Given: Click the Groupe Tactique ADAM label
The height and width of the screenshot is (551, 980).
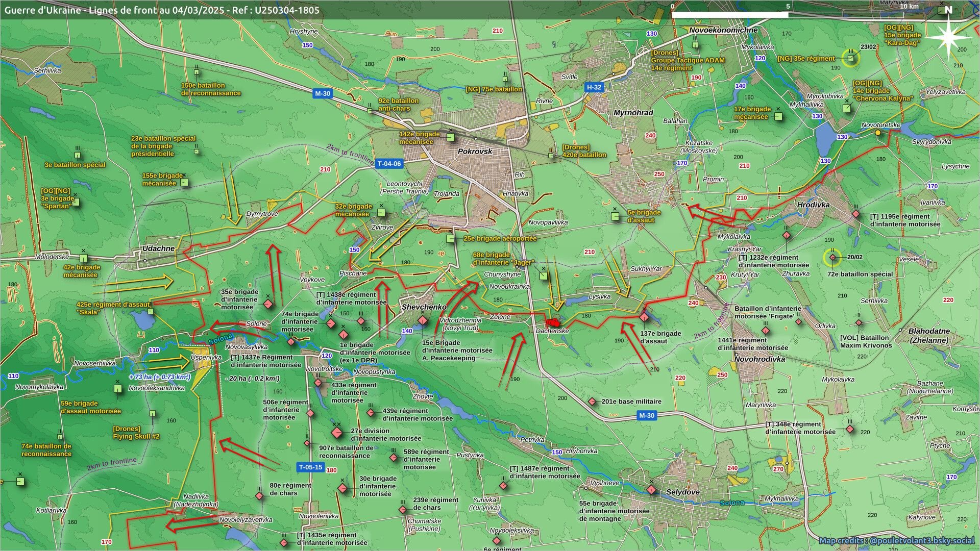Looking at the screenshot, I should coord(688,60).
